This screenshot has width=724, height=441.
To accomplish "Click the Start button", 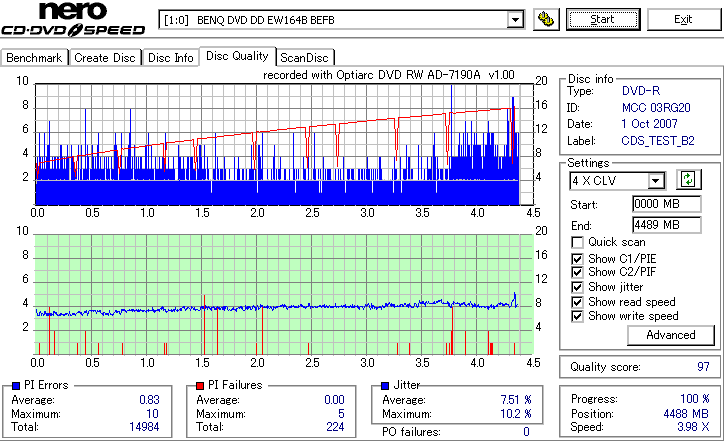I will [x=603, y=19].
